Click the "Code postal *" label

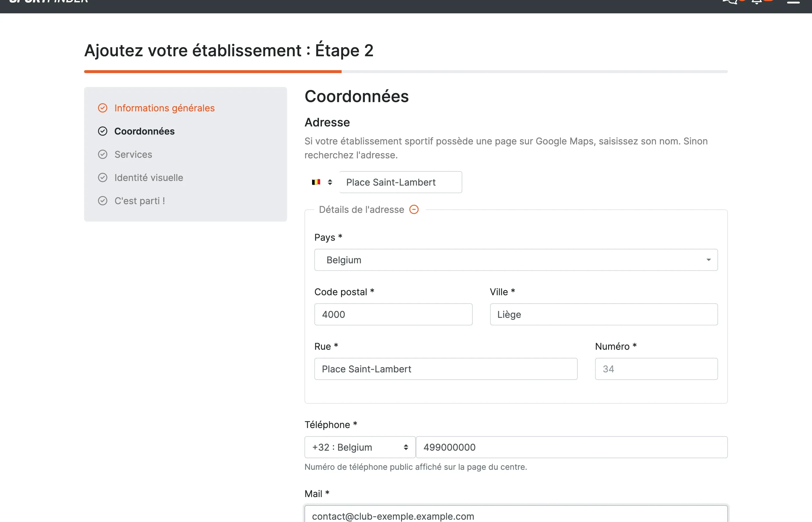pos(344,292)
